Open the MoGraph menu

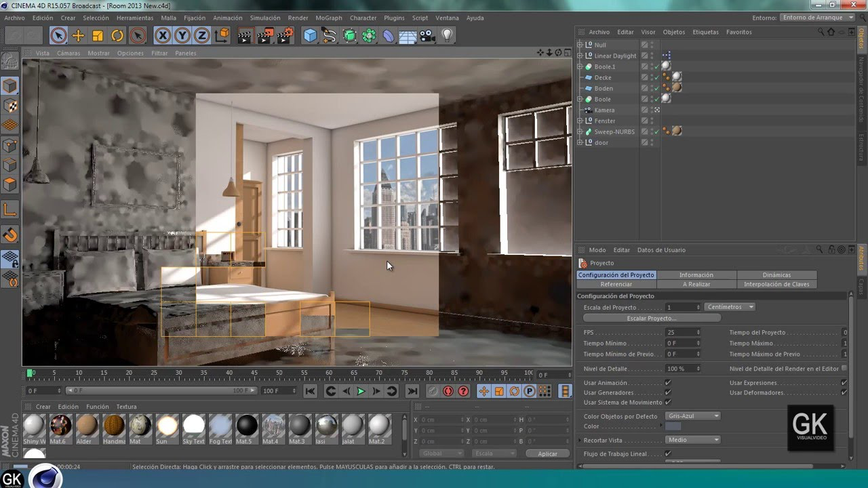click(329, 18)
